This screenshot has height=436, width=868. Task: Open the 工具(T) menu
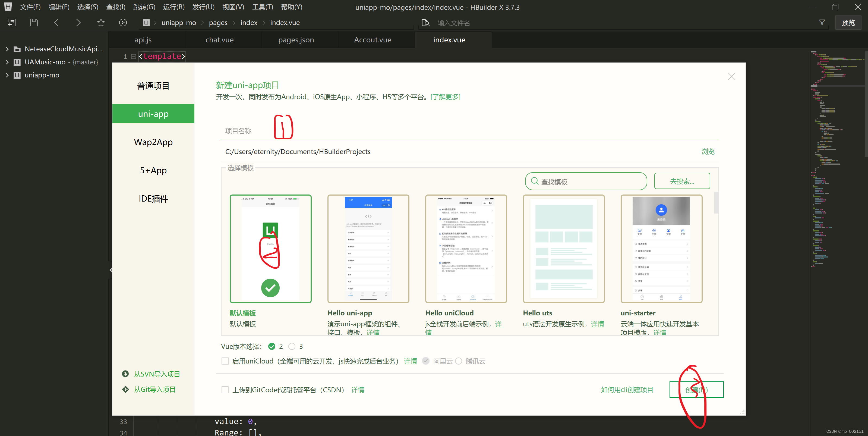point(262,7)
